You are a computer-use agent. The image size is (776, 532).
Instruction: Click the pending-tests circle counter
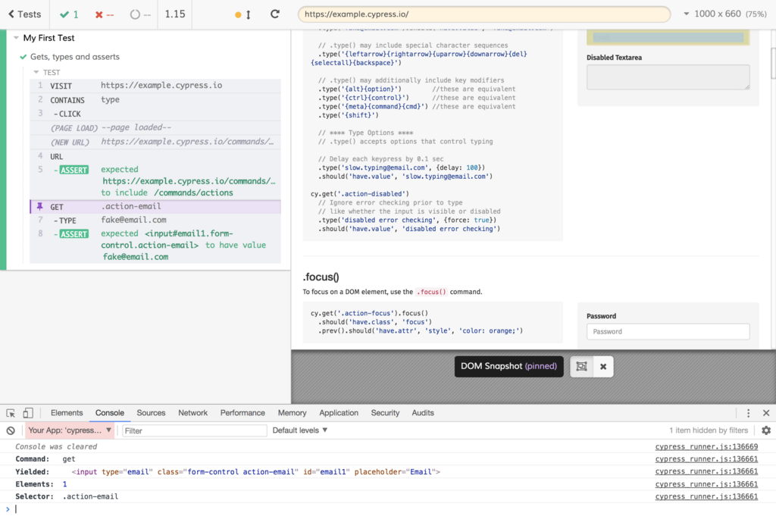(140, 14)
